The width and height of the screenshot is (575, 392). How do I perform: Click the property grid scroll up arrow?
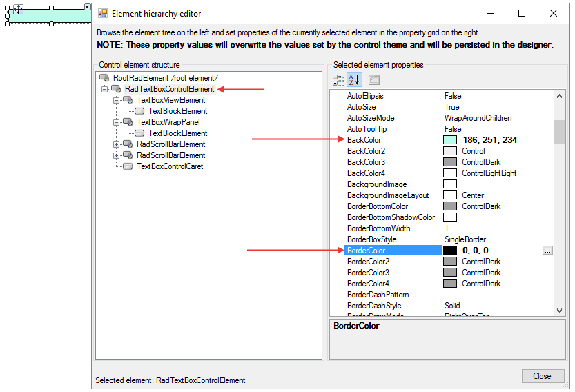tap(559, 96)
